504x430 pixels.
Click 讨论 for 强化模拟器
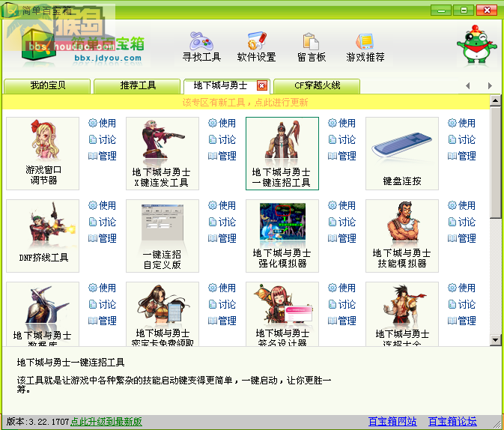click(x=342, y=222)
